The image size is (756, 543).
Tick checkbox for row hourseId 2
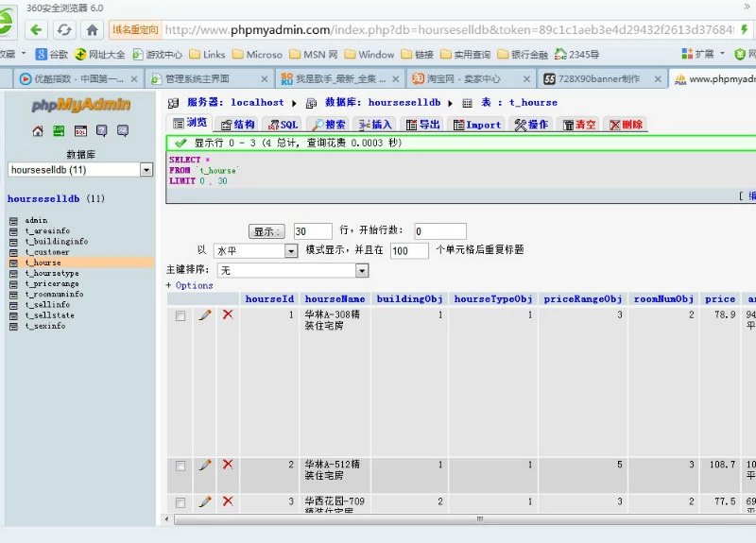(x=180, y=466)
